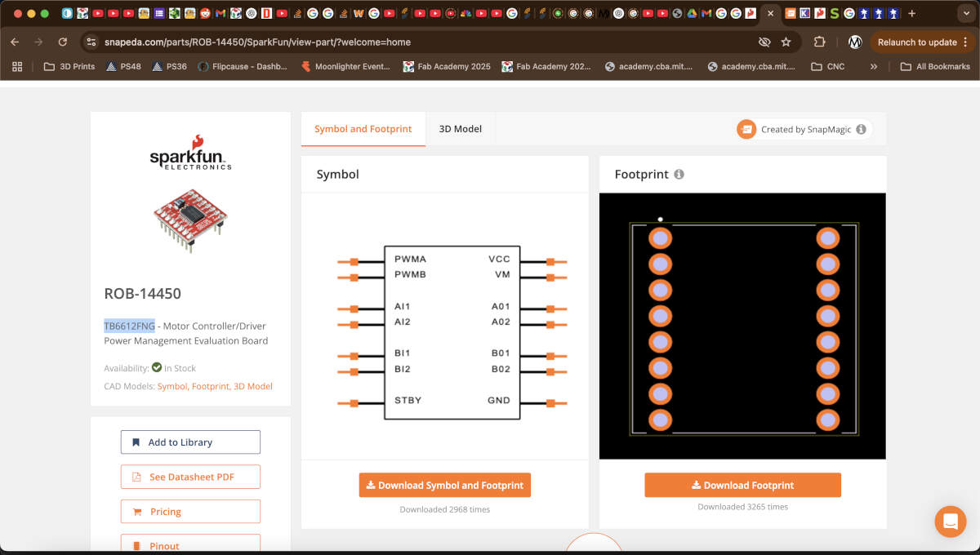Viewport: 980px width, 555px height.
Task: Click the tracking protection eye icon
Action: coord(764,42)
